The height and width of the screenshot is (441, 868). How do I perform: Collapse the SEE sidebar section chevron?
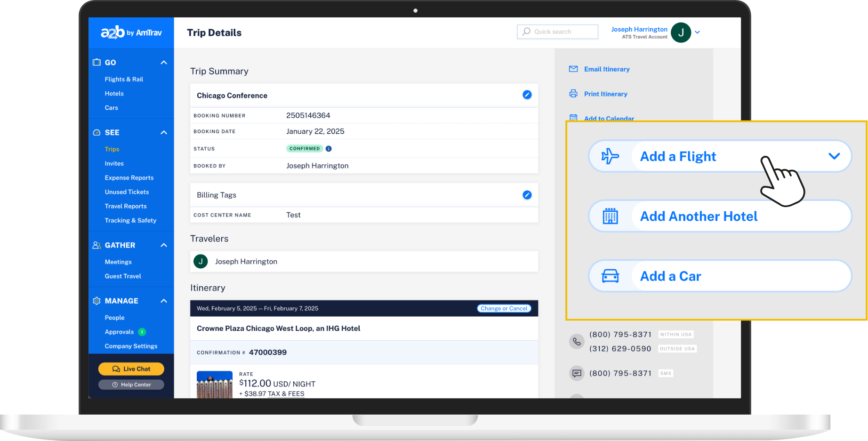coord(164,133)
